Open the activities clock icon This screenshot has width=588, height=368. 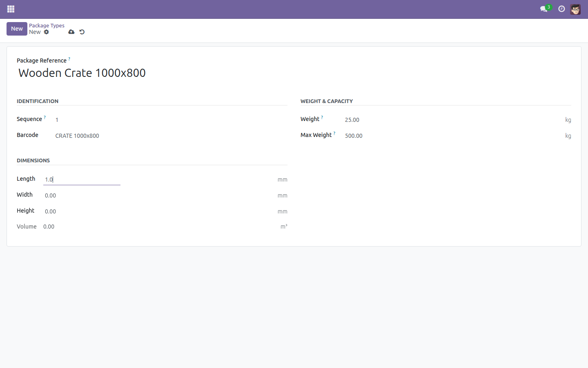pyautogui.click(x=561, y=9)
